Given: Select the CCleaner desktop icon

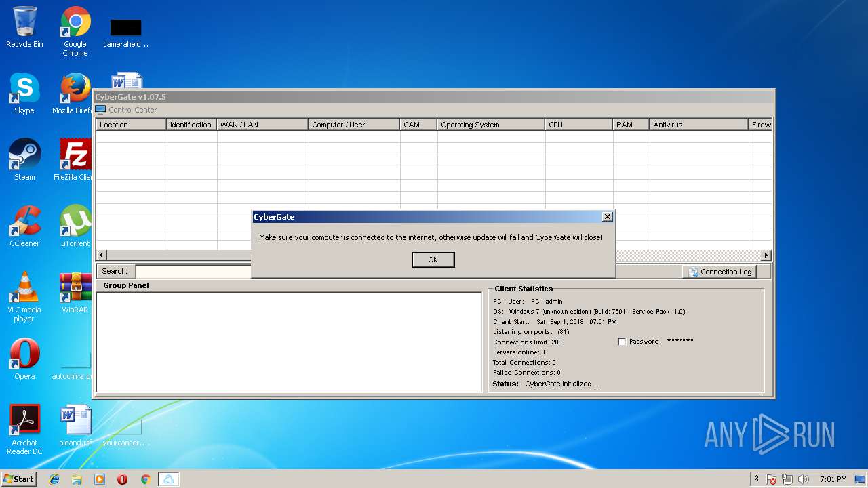Looking at the screenshot, I should click(24, 226).
